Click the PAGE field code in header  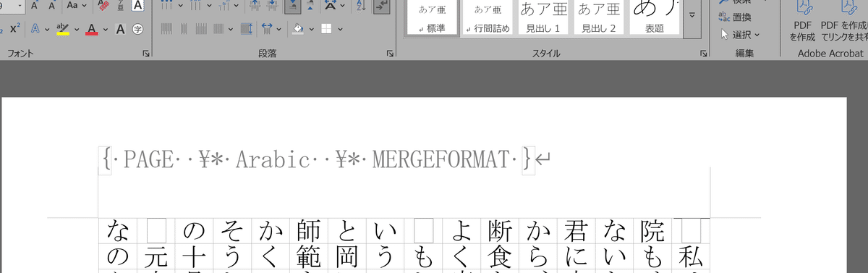[x=318, y=159]
